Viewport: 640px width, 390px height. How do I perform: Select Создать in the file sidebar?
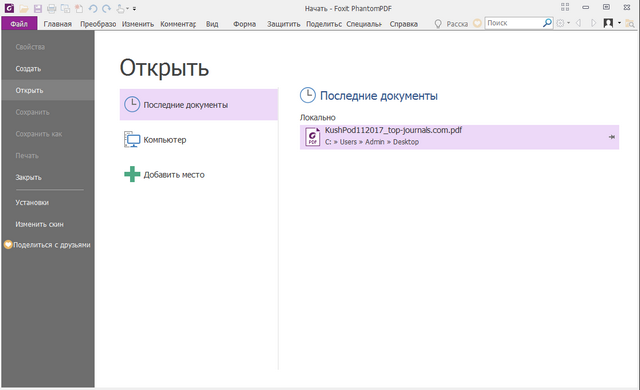28,69
